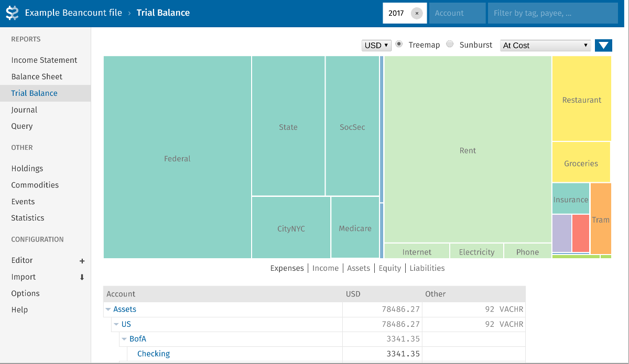This screenshot has height=364, width=629.
Task: Show the Liabilities chart
Action: point(427,268)
